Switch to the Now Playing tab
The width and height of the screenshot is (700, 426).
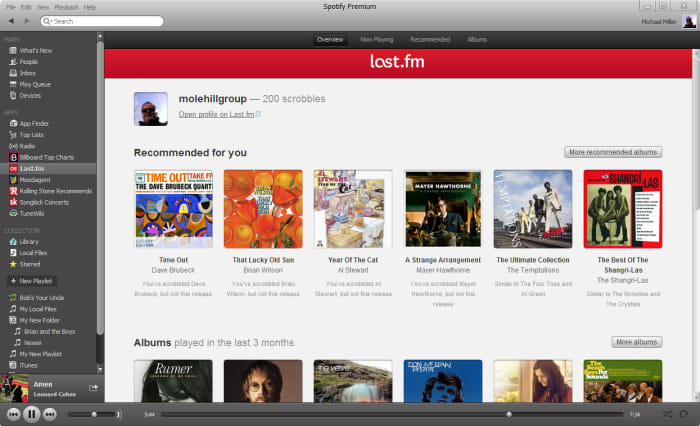pyautogui.click(x=376, y=40)
